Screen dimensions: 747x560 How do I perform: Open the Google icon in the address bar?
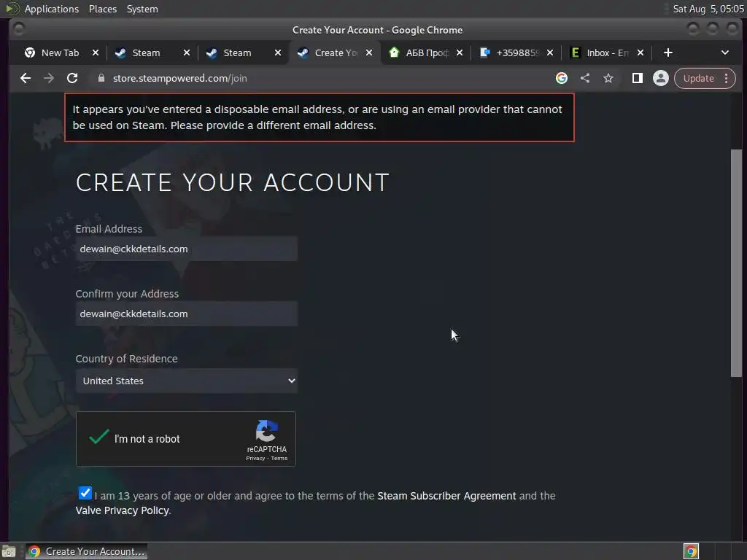click(562, 78)
